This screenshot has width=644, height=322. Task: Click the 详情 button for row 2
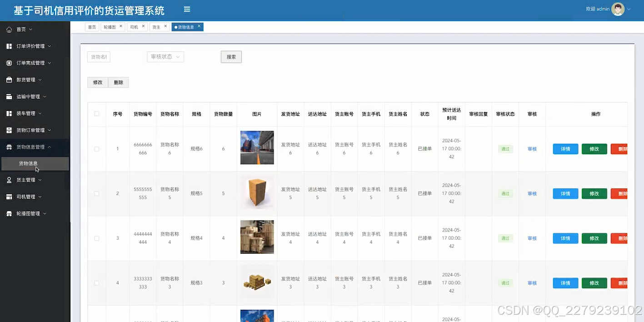point(565,193)
